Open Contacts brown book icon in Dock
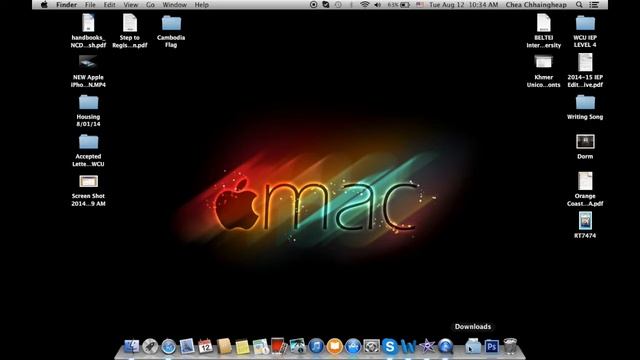The image size is (640, 360). click(224, 346)
